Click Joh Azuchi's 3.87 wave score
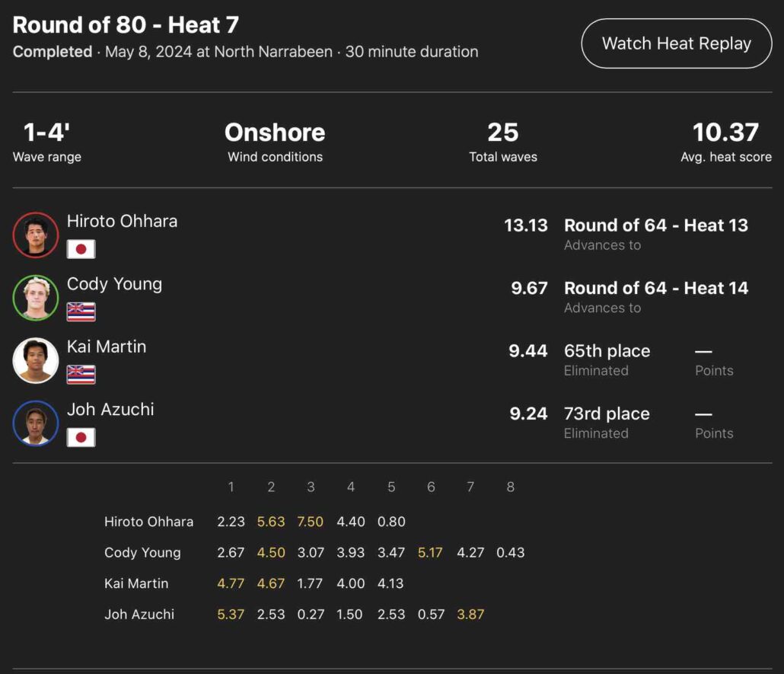Viewport: 784px width, 674px height. point(470,615)
